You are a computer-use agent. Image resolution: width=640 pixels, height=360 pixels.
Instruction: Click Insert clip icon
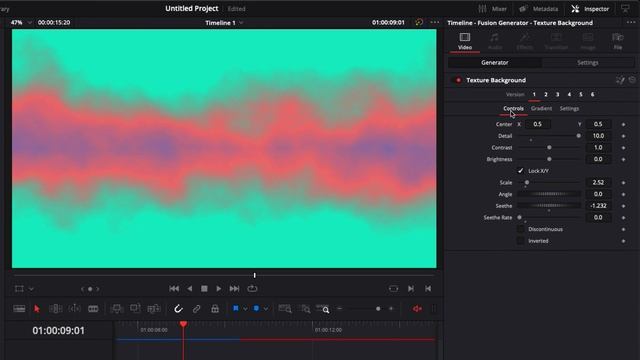coord(117,309)
